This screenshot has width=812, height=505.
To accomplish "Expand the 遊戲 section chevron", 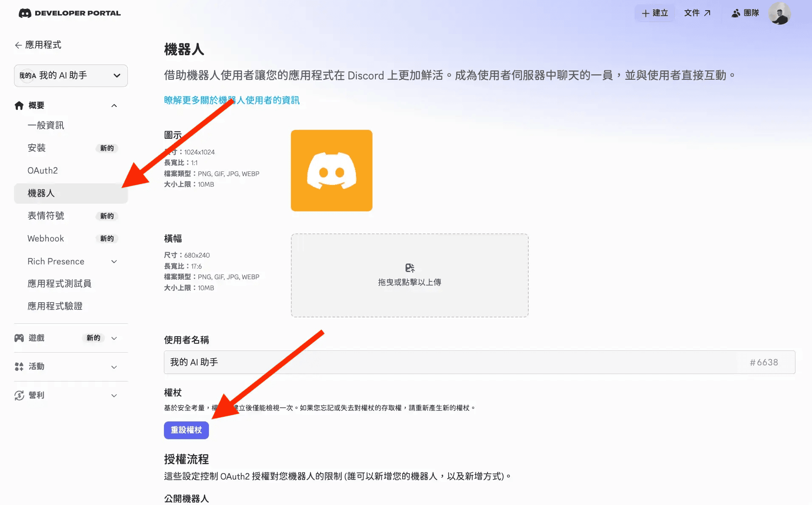I will click(114, 338).
